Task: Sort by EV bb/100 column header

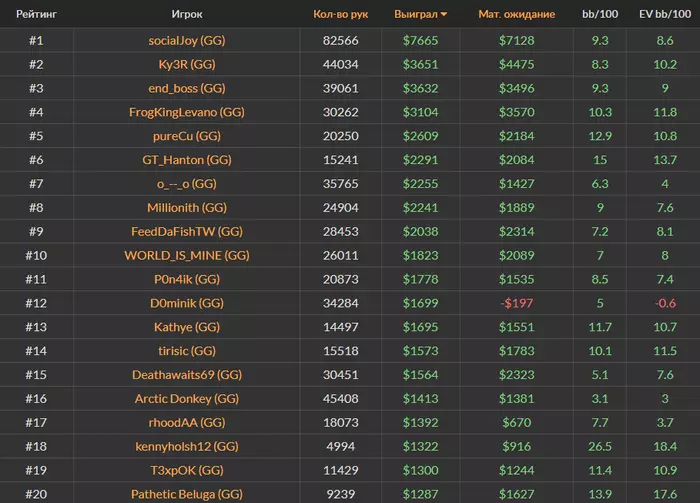Action: click(663, 15)
